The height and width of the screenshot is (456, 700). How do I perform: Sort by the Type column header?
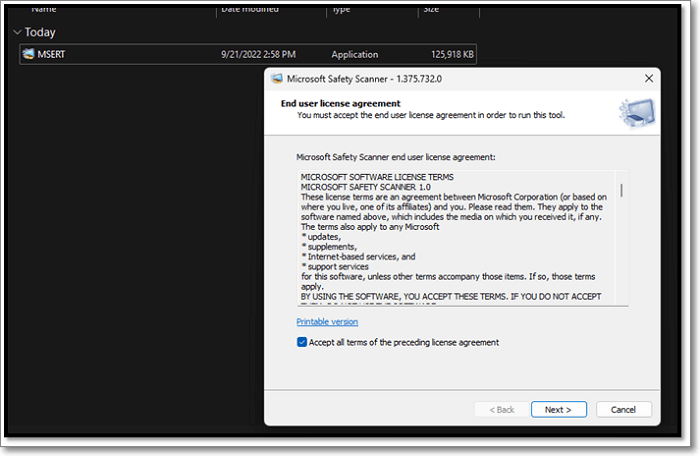(x=342, y=9)
